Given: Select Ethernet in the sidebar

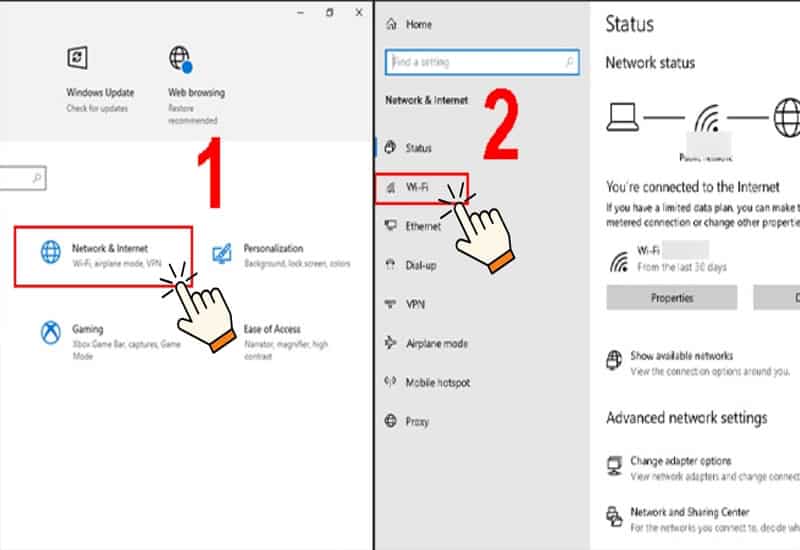Looking at the screenshot, I should (x=422, y=226).
